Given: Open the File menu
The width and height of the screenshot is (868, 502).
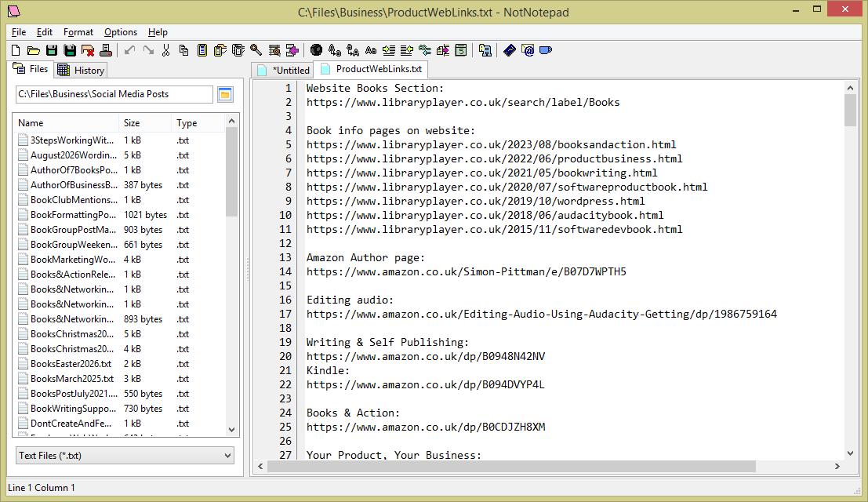Looking at the screenshot, I should click(x=19, y=32).
